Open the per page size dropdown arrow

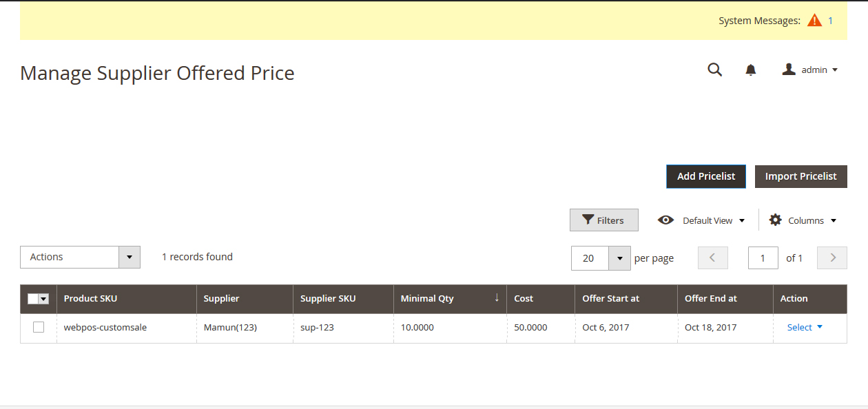(x=620, y=258)
